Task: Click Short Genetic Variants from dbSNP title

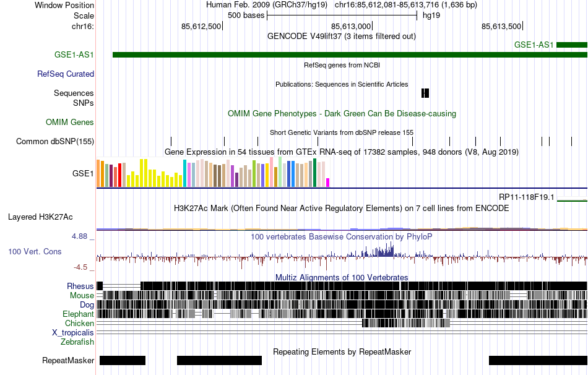Action: pyautogui.click(x=342, y=133)
